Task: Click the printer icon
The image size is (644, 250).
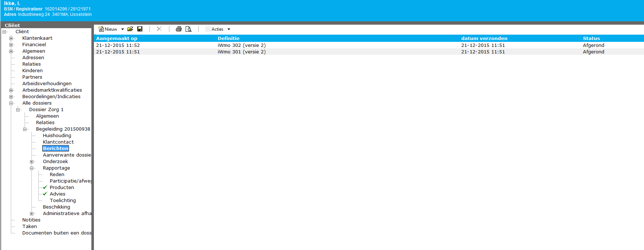Action: click(x=178, y=29)
